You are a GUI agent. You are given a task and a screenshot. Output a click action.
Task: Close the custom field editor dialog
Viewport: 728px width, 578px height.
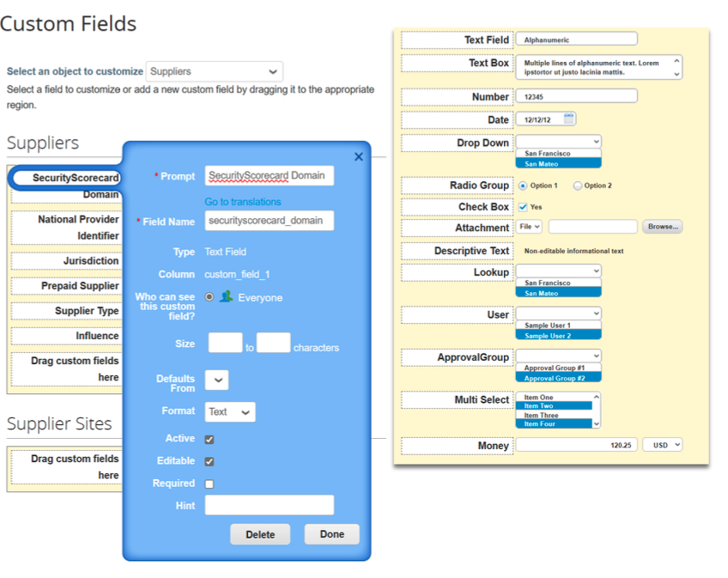[358, 156]
